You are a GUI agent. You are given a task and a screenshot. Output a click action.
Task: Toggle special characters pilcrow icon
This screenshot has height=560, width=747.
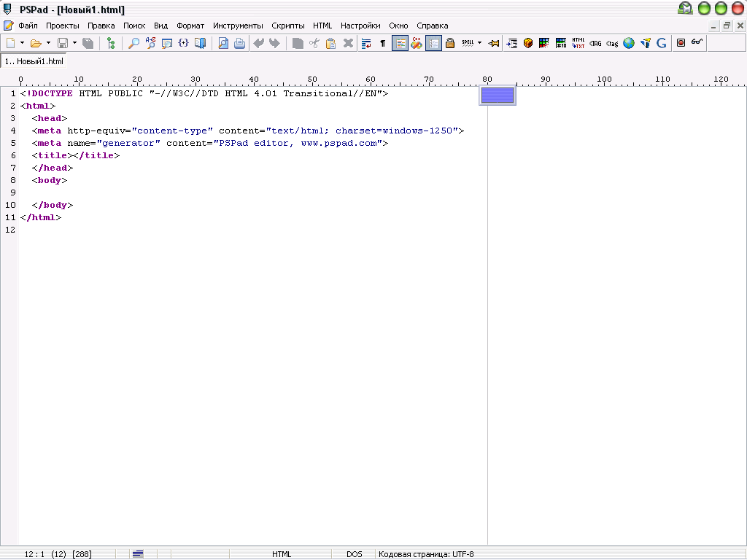(382, 43)
